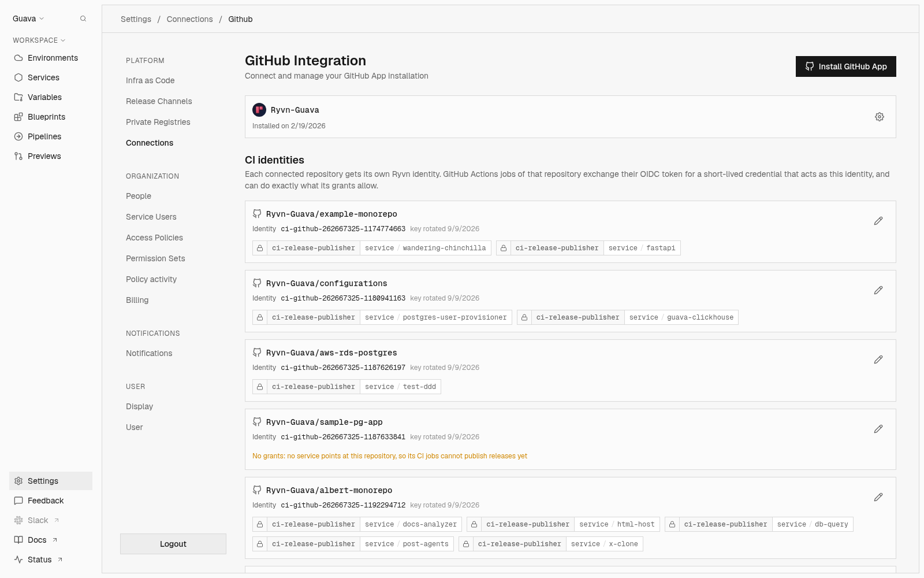
Task: Click the lock icon on the fastapi grant
Action: (x=504, y=248)
